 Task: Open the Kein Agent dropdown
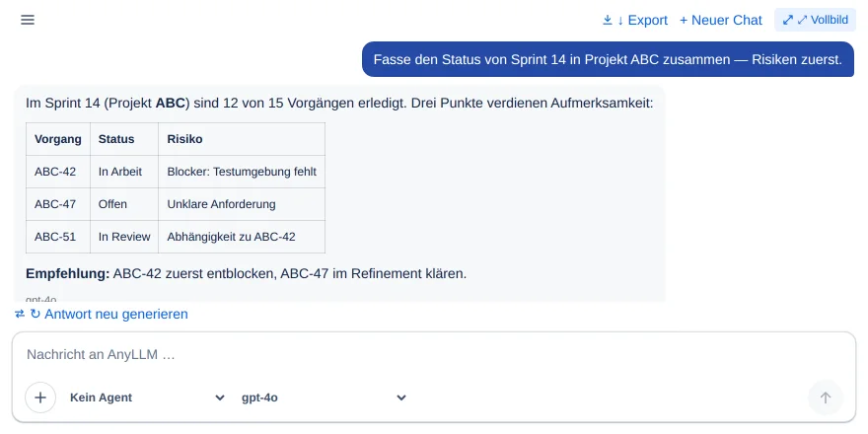pos(147,398)
